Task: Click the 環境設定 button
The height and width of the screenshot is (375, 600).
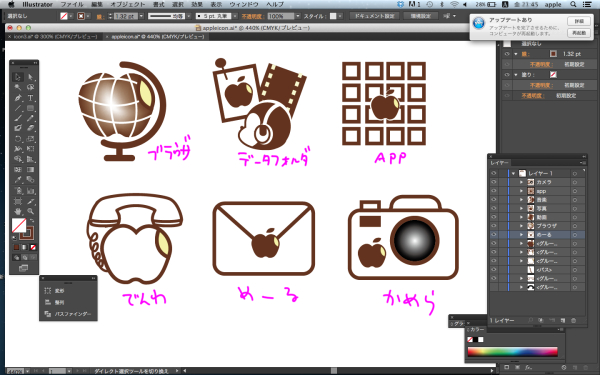Action: (x=421, y=16)
